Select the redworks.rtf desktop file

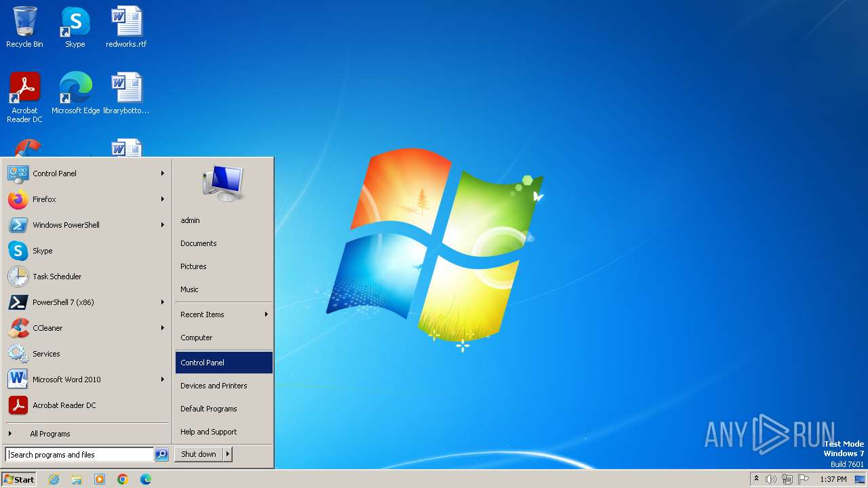point(126,27)
